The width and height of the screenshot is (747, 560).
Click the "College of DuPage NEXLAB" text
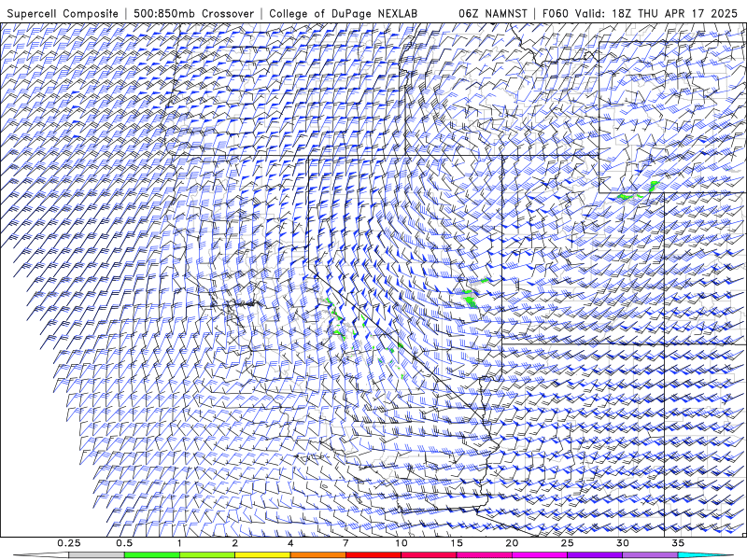click(343, 13)
